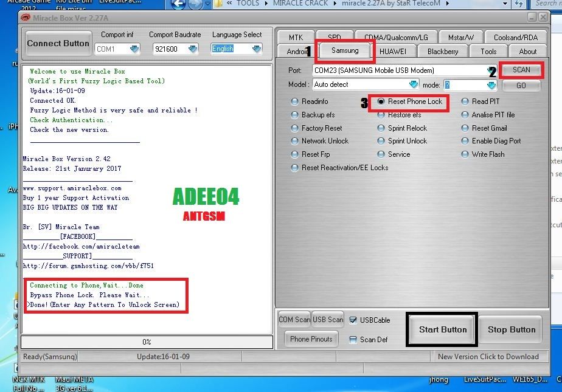Select the Readinfo radio option

tap(310, 101)
